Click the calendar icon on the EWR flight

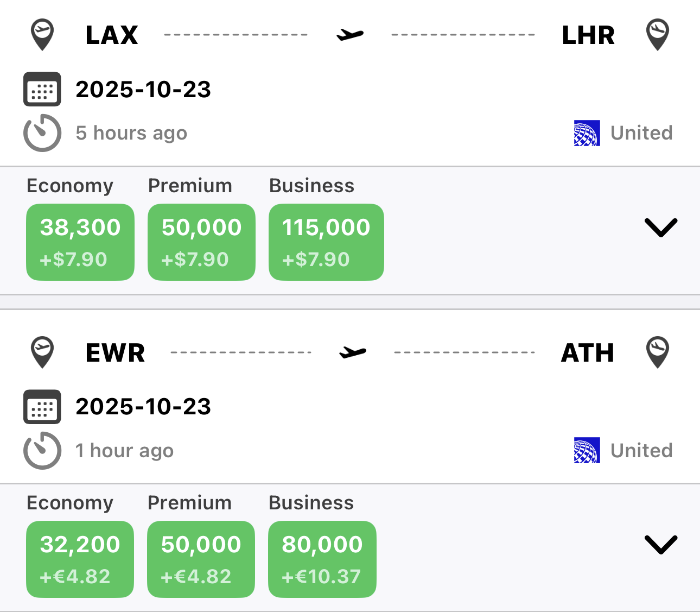(x=42, y=407)
